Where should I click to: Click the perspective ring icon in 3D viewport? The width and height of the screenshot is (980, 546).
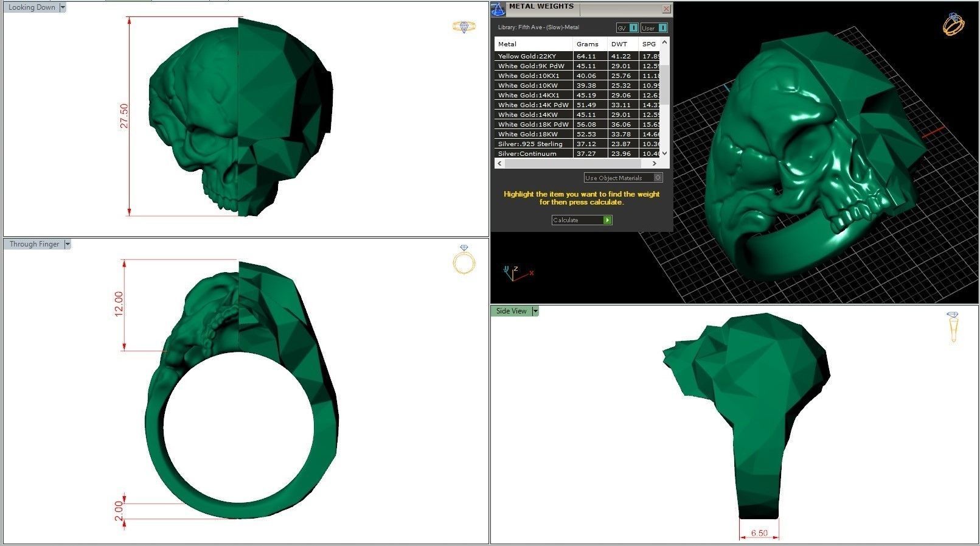(x=953, y=24)
